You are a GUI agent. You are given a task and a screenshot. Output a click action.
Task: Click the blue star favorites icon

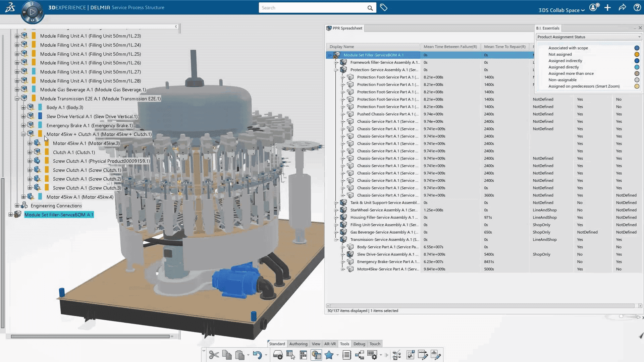pos(329,355)
